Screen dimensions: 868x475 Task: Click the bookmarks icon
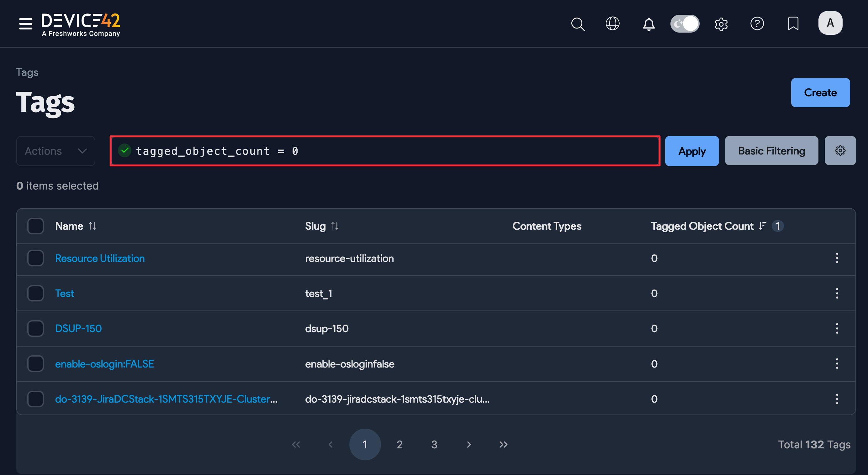[793, 23]
